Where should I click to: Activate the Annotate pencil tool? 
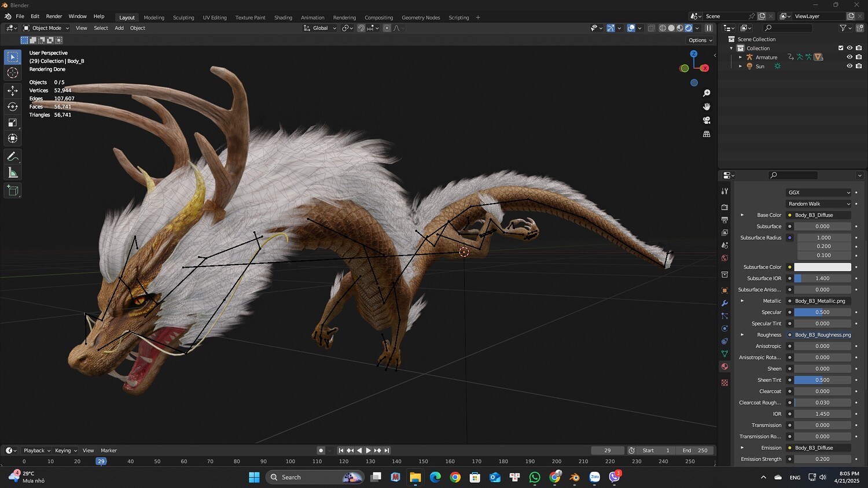(13, 157)
